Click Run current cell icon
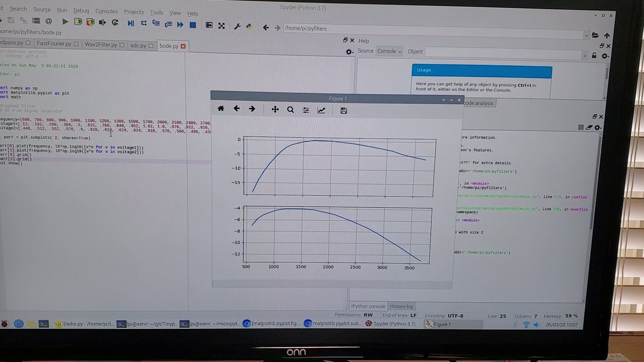The image size is (644, 362). pos(78,22)
